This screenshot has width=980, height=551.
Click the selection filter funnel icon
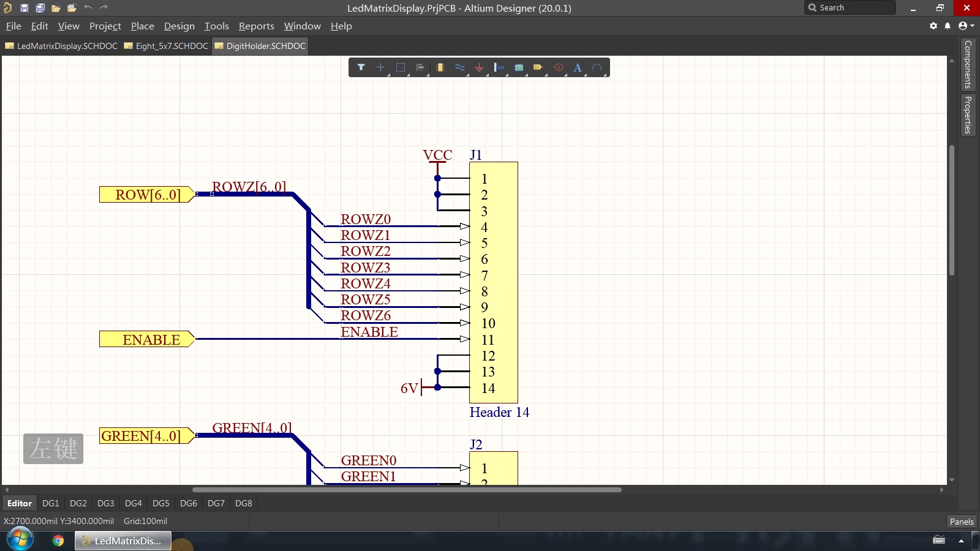[361, 67]
